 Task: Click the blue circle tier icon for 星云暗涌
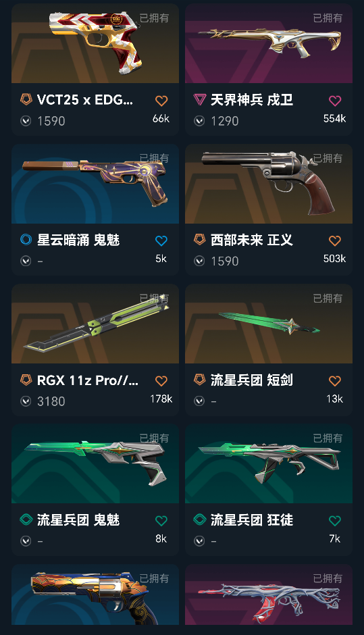(26, 239)
